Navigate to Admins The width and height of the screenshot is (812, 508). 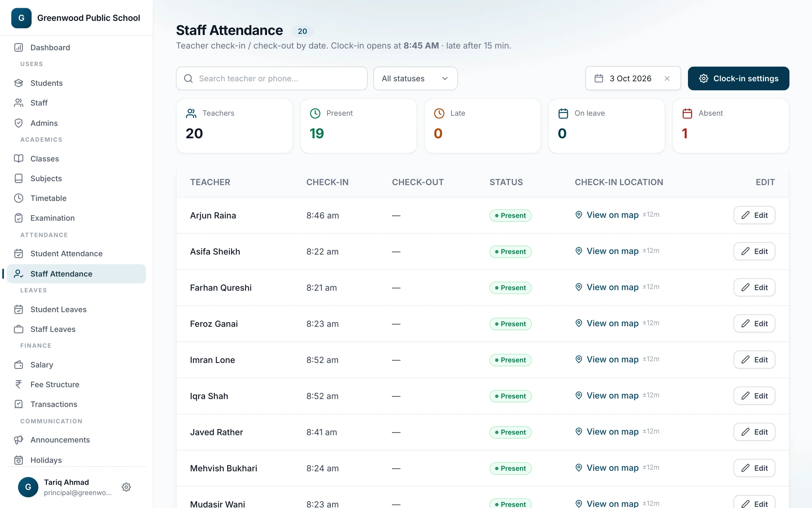76,123
